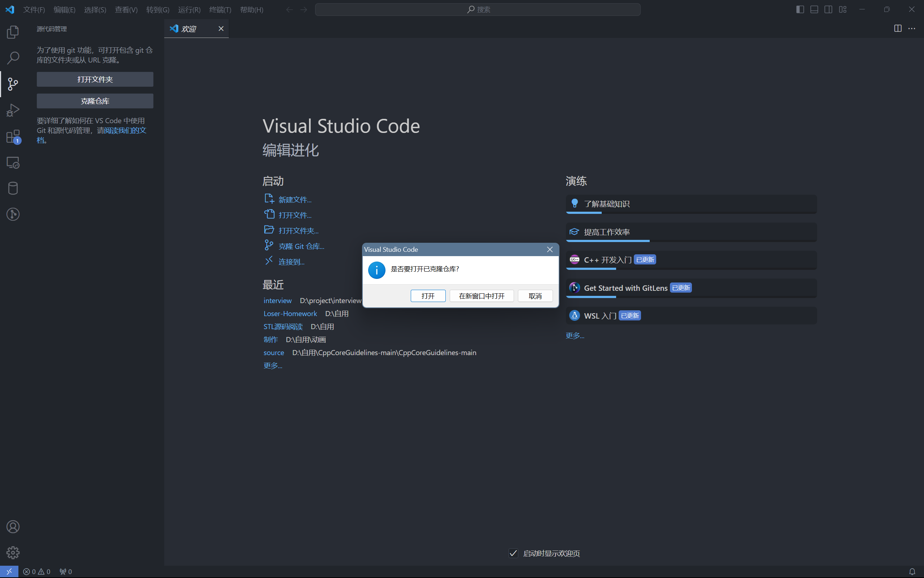Image resolution: width=924 pixels, height=578 pixels.
Task: Click the 克隆仓库 button
Action: pos(95,101)
